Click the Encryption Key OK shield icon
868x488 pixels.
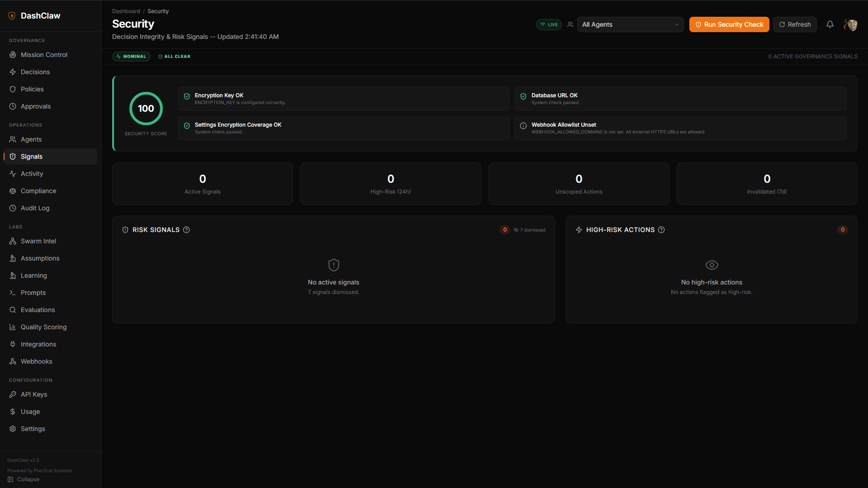point(187,96)
